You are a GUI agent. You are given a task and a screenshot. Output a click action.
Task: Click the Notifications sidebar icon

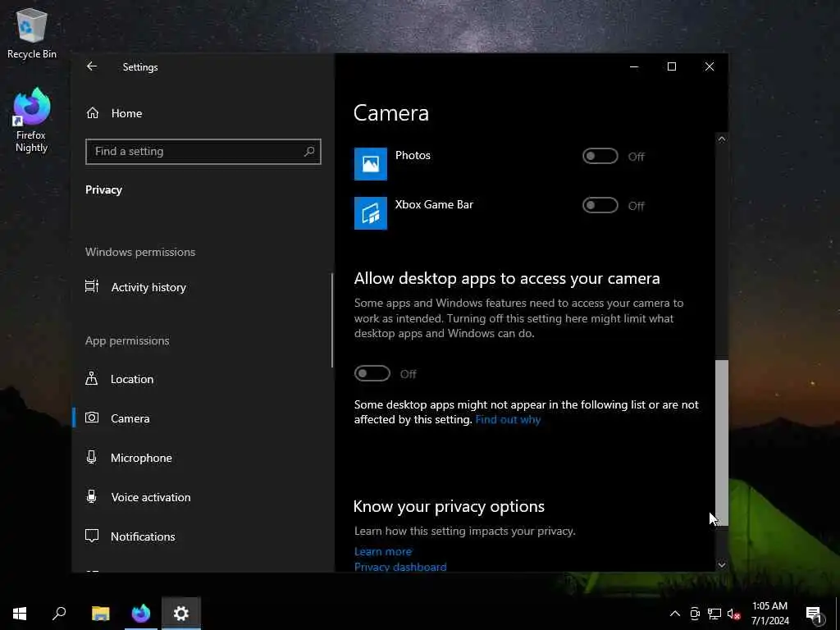[x=92, y=536]
